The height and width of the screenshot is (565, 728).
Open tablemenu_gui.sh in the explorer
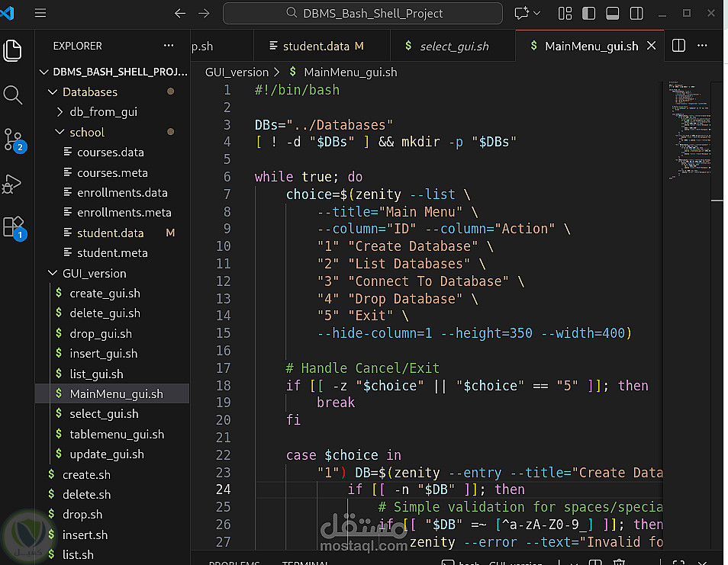point(116,434)
